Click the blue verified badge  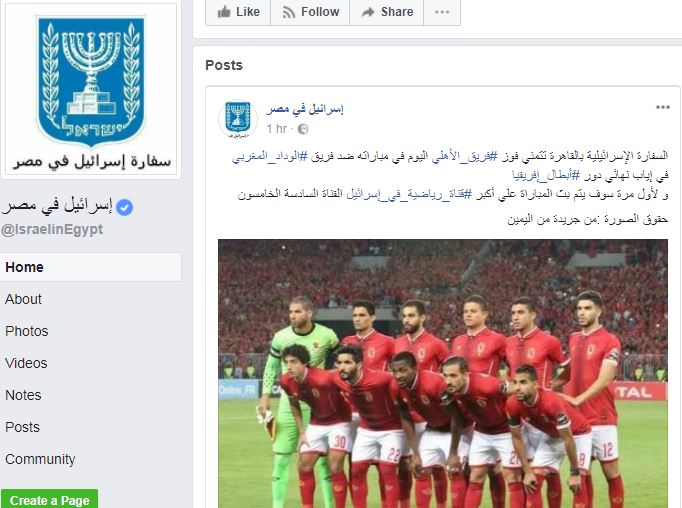click(x=125, y=207)
